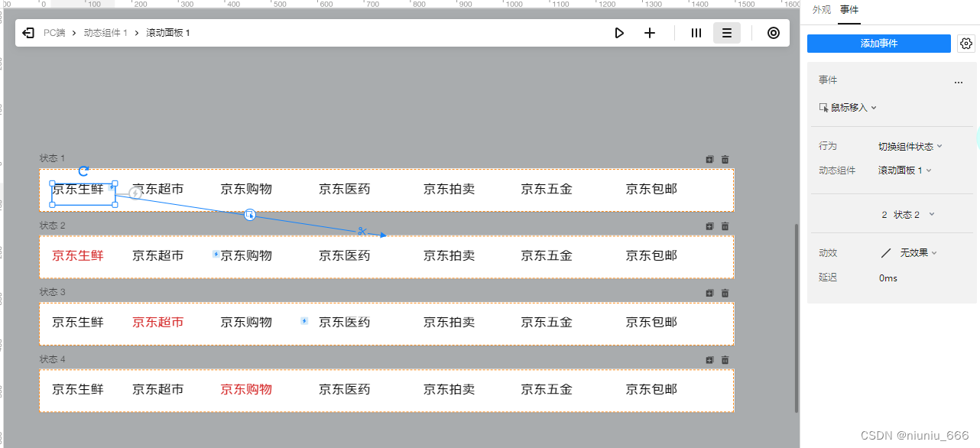The image size is (980, 448).
Task: Duplicate 状态 1 with its copy icon
Action: point(709,159)
